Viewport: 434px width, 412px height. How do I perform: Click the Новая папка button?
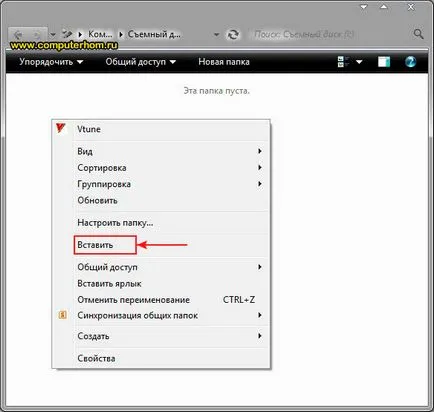tap(224, 62)
